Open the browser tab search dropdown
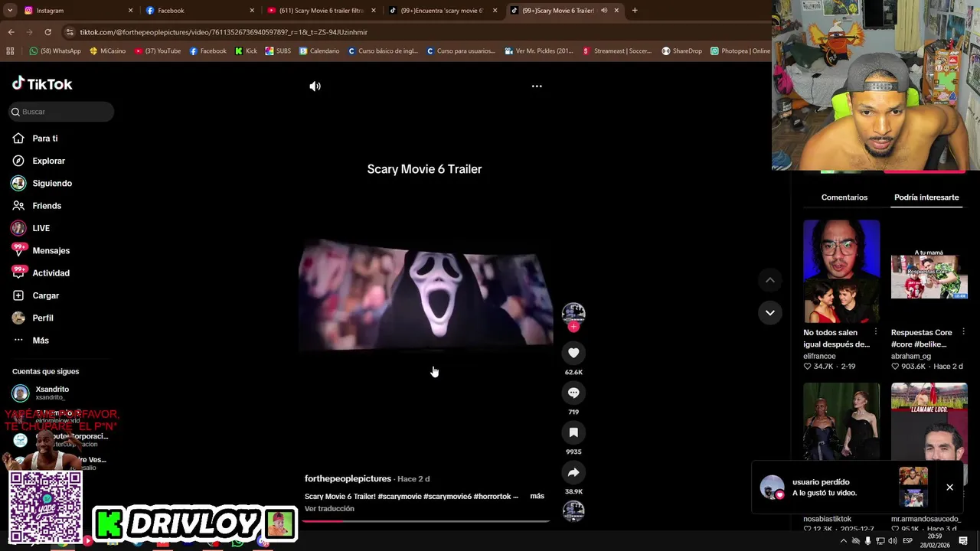Screen dimensions: 980x551 click(10, 10)
